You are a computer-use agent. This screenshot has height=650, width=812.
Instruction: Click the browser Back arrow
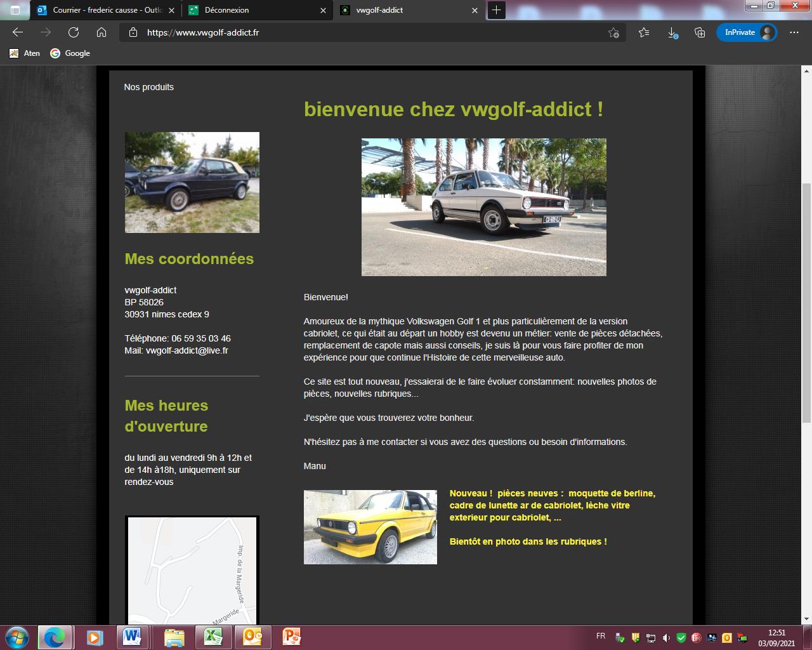(x=18, y=32)
